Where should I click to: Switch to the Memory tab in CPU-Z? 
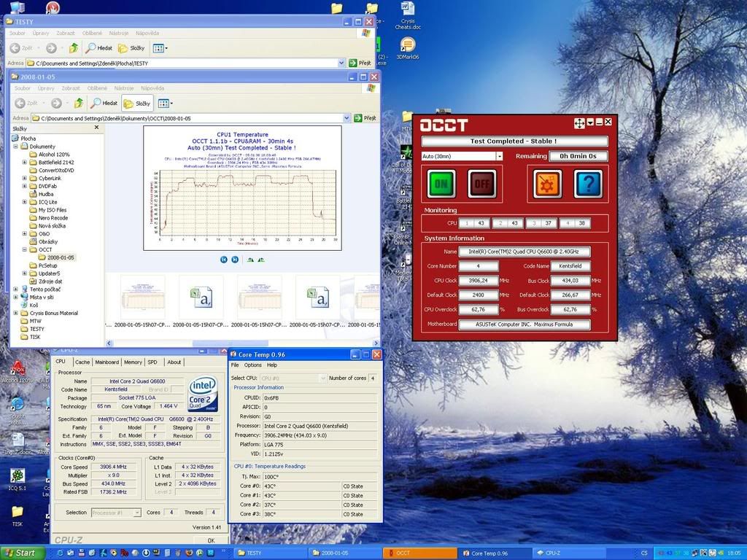click(x=133, y=362)
